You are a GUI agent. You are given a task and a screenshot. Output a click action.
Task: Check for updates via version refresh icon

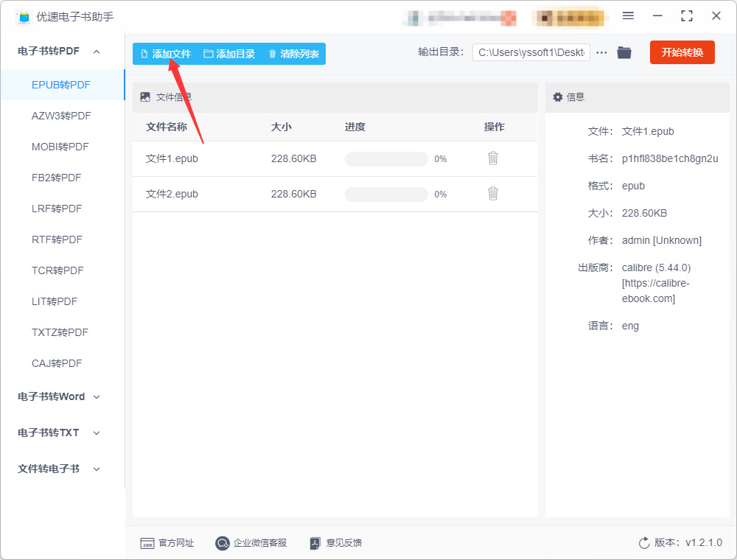tap(644, 543)
